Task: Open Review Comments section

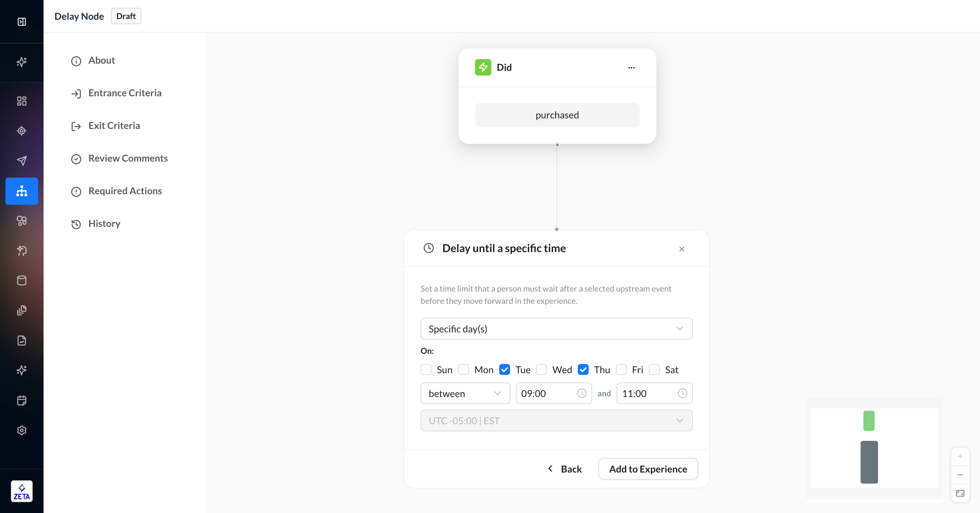Action: point(119,159)
